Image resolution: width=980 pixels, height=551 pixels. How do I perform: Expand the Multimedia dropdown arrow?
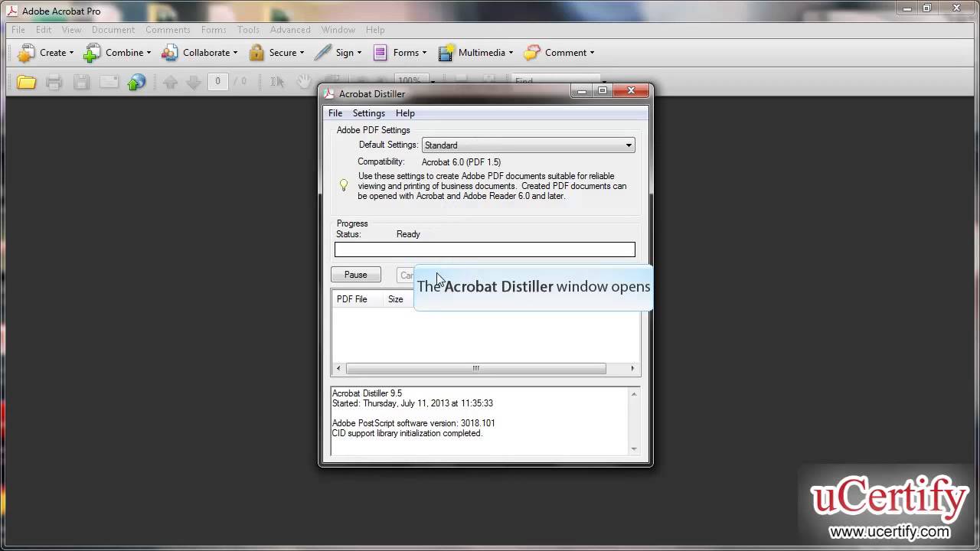click(x=511, y=53)
